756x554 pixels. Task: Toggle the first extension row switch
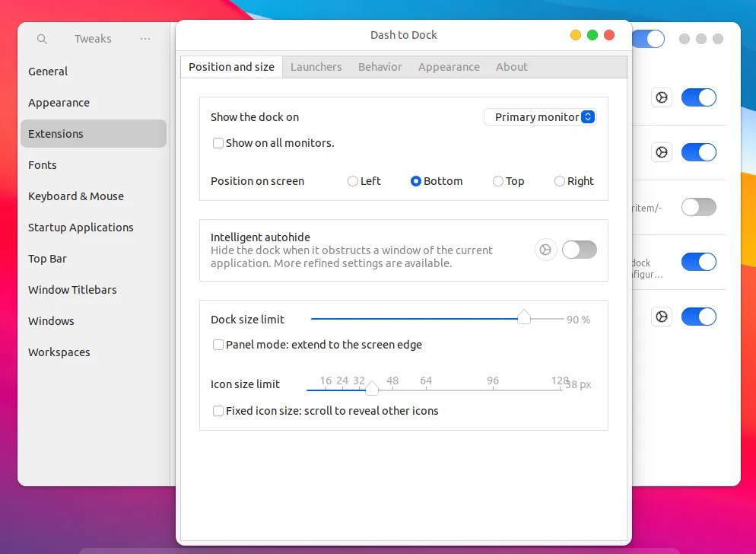[699, 97]
